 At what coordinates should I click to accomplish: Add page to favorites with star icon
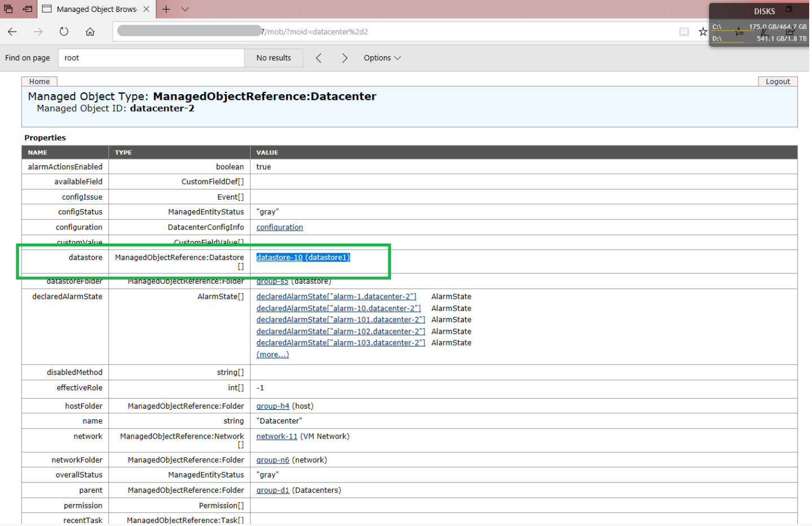[x=703, y=32]
